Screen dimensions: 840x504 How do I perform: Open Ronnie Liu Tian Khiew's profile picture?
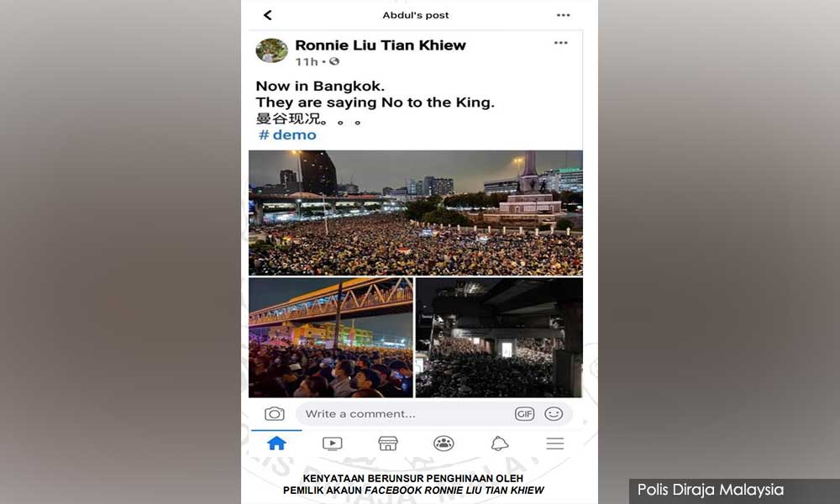pos(271,51)
